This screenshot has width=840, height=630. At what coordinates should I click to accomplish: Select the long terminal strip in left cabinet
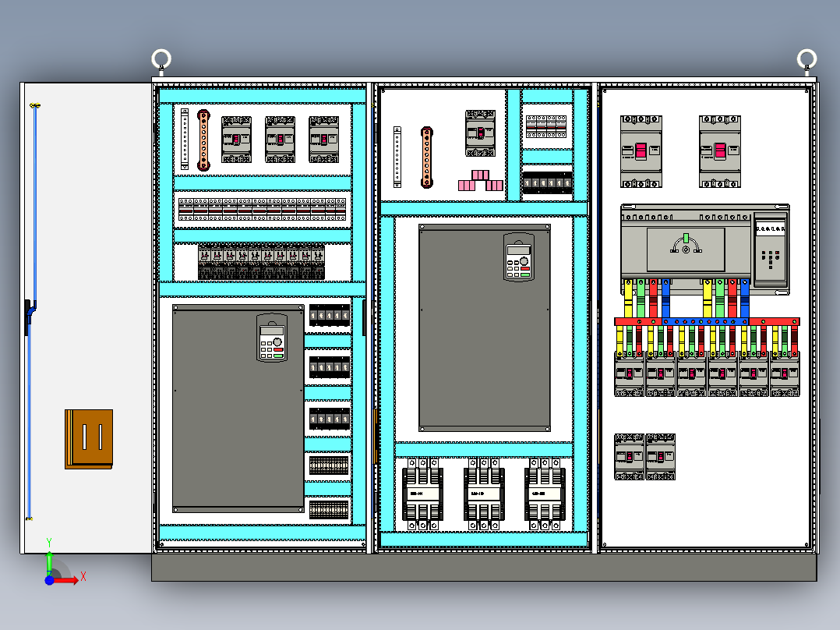pos(262,209)
